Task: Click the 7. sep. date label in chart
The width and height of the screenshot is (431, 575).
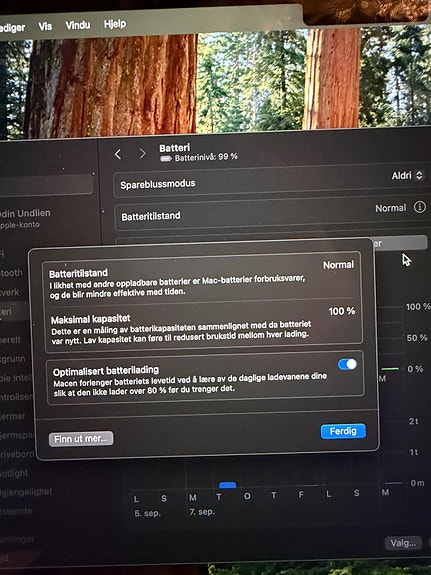Action: (x=202, y=512)
